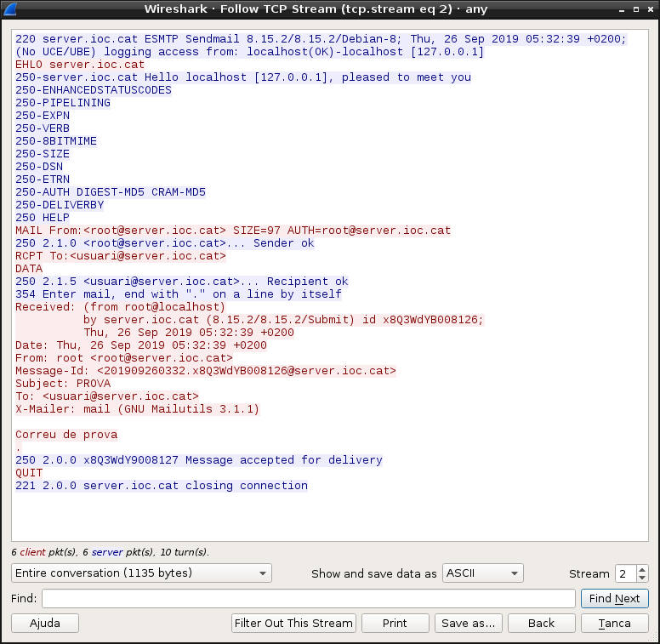Close dialog with Tanca button

pyautogui.click(x=615, y=624)
